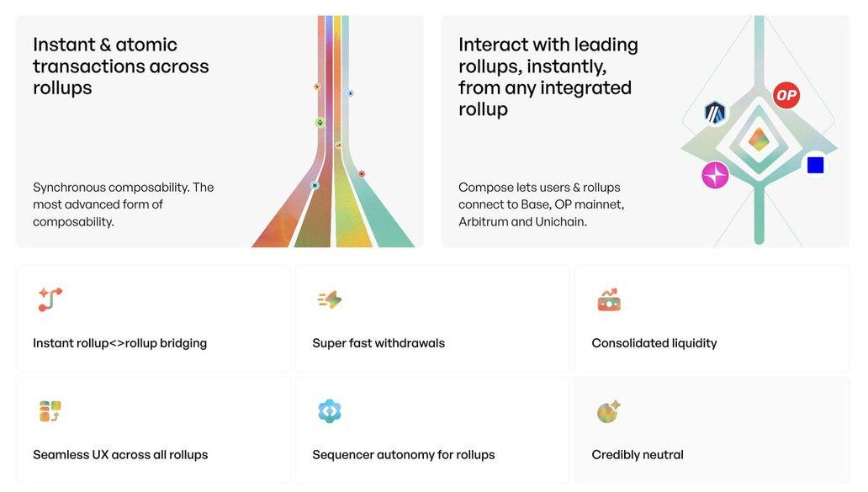Viewport: 868px width, 492px height.
Task: Select the Super fast withdrawals label
Action: point(378,343)
